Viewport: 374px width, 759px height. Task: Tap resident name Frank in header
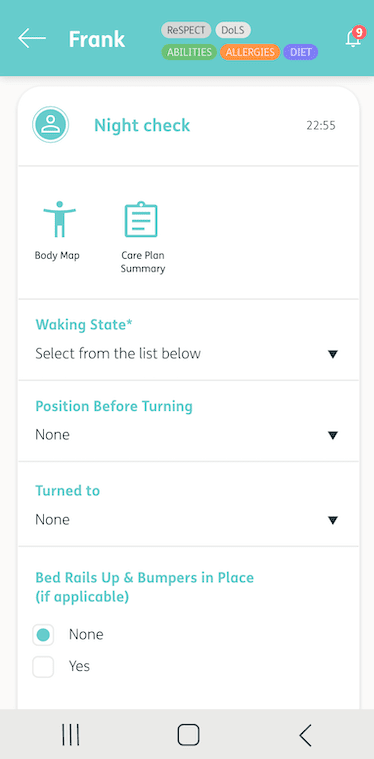coord(97,39)
